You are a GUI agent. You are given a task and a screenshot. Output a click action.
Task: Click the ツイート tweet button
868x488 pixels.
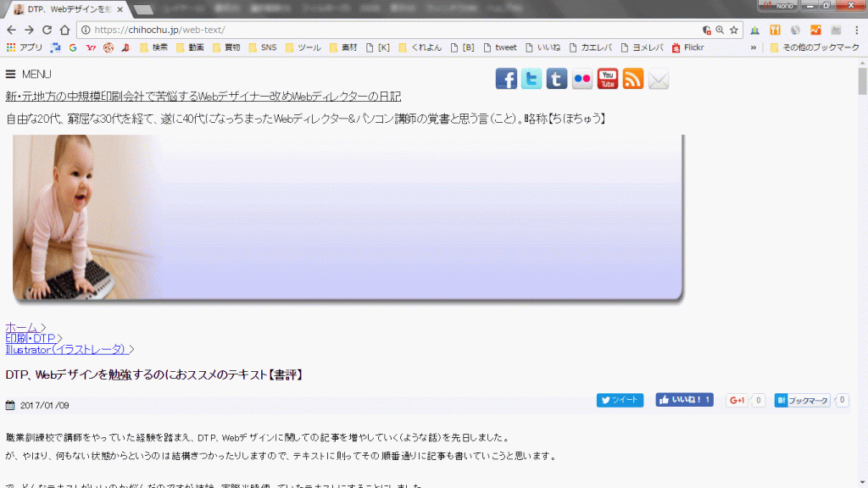point(620,400)
